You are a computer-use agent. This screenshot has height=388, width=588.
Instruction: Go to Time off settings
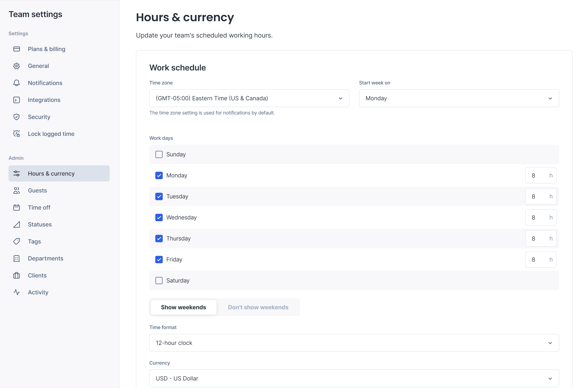tap(59, 207)
